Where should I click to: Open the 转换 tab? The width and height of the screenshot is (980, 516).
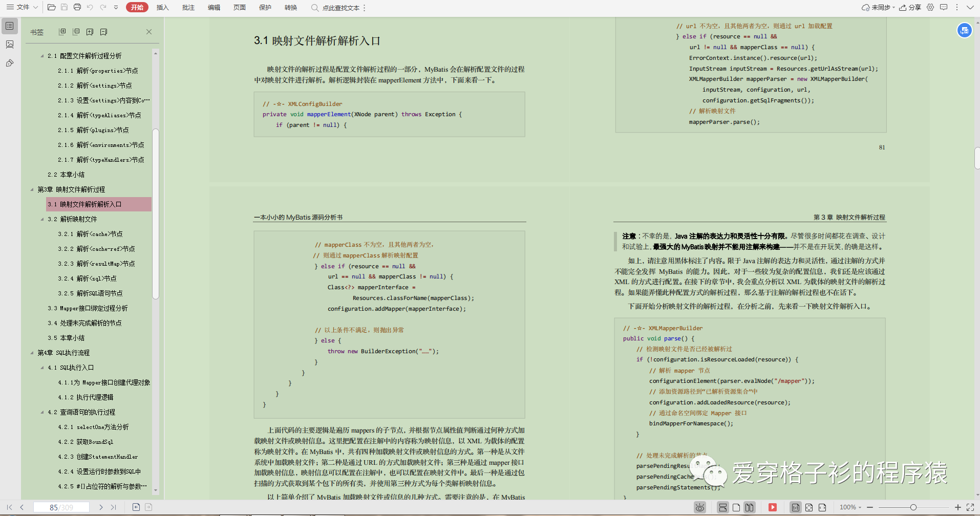[291, 7]
